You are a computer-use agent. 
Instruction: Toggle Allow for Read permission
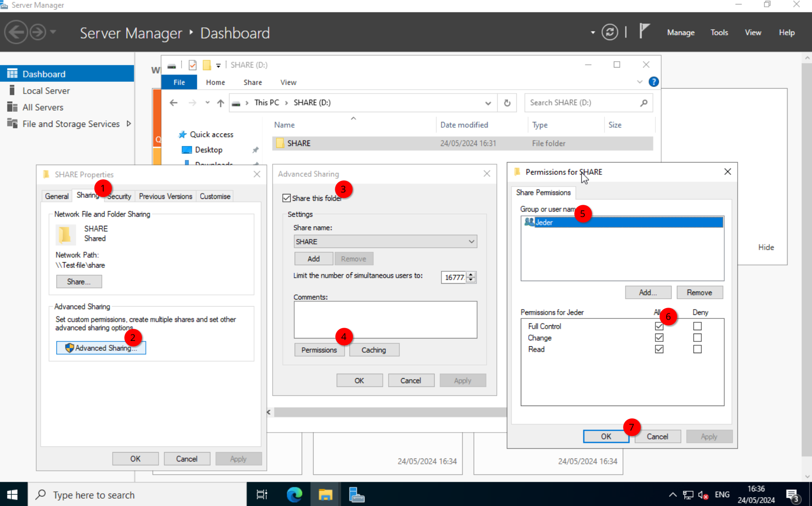click(659, 349)
